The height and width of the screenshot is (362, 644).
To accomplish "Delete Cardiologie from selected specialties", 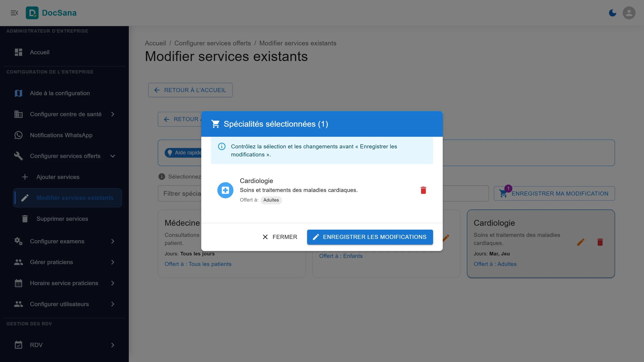I will pos(423,190).
